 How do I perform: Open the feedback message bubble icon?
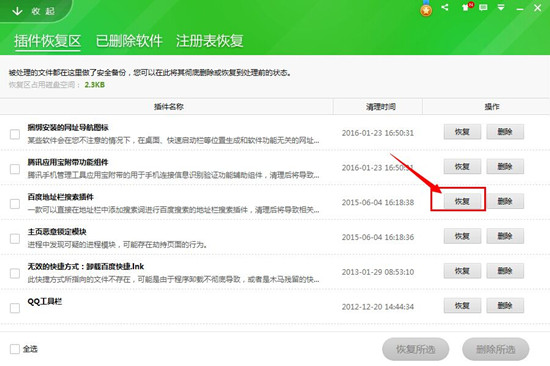coord(483,7)
